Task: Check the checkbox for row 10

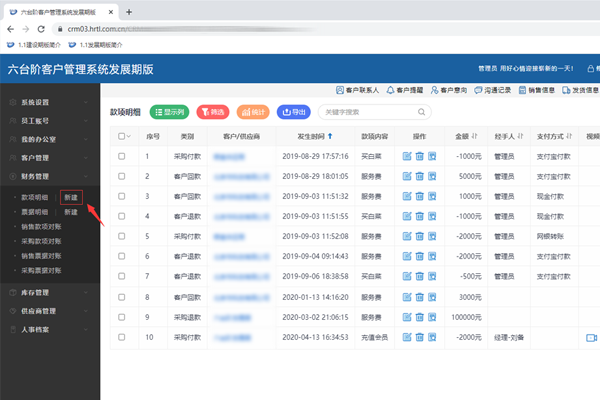Action: point(121,337)
